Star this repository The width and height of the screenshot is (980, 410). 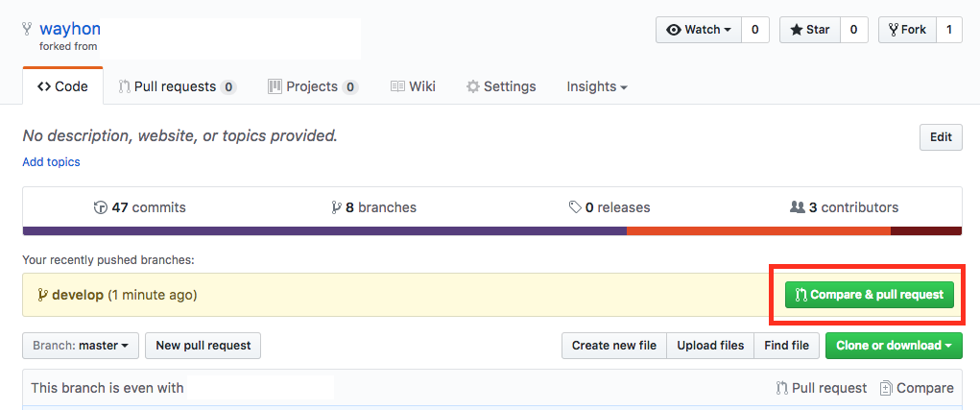tap(810, 30)
